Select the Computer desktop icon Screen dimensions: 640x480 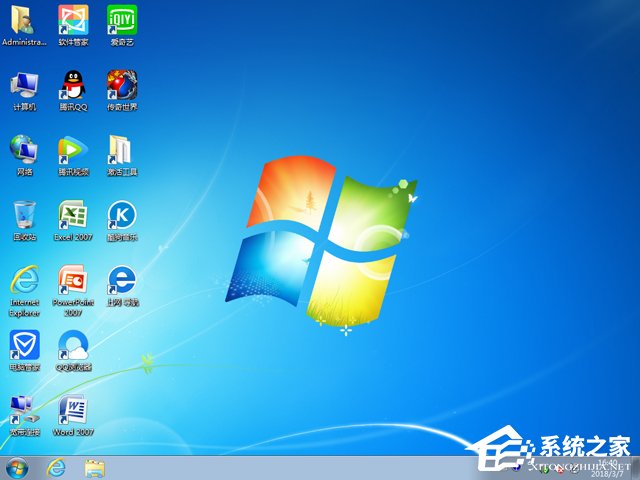click(24, 85)
